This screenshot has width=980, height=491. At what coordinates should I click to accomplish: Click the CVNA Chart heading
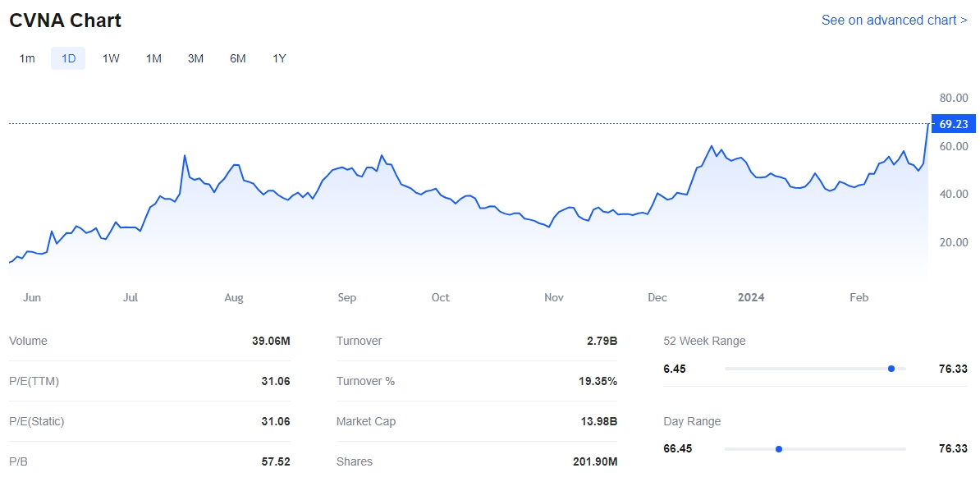click(66, 21)
